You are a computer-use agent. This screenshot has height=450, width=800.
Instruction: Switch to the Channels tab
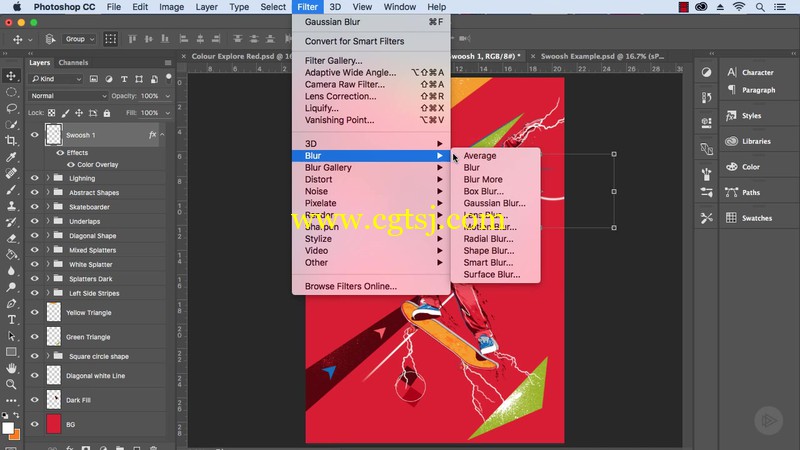point(73,62)
